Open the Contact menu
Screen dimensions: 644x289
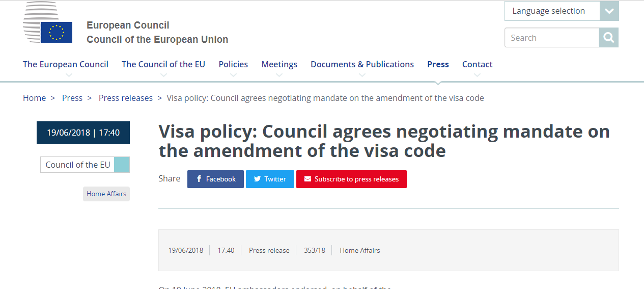(x=477, y=64)
